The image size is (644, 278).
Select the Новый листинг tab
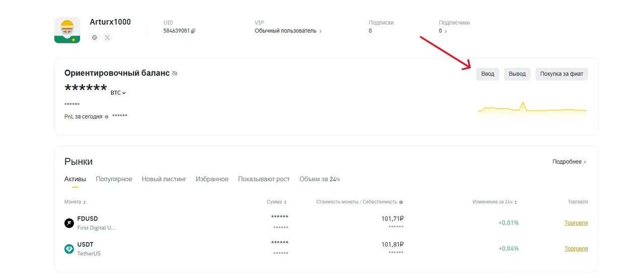[164, 179]
